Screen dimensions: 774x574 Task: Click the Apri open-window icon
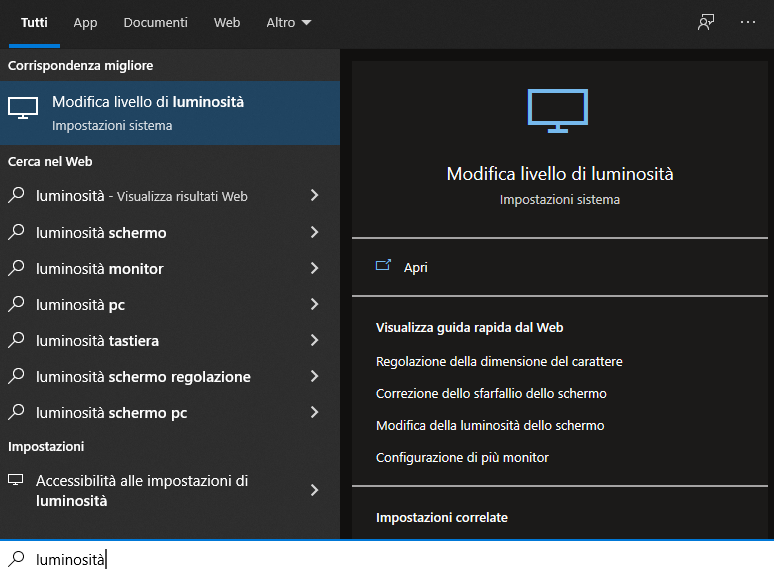pyautogui.click(x=383, y=266)
